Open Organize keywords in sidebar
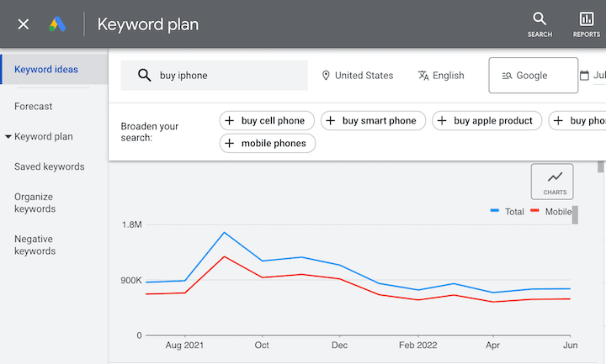606x364 pixels. pyautogui.click(x=35, y=203)
